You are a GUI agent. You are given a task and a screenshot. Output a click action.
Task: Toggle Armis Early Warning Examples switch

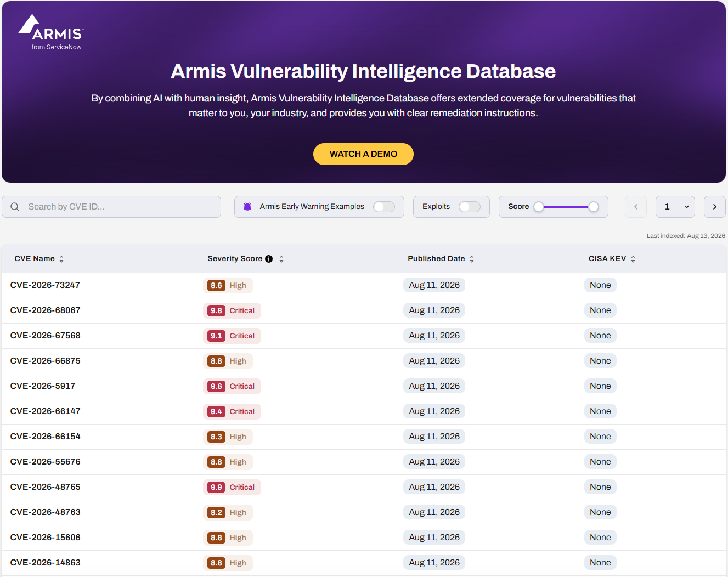[x=384, y=207]
